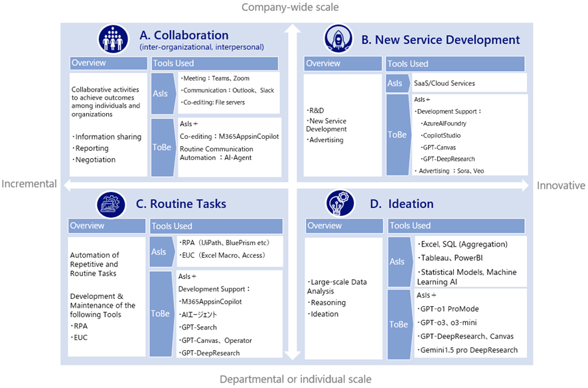Click the 'R&D' bullet

(315, 111)
